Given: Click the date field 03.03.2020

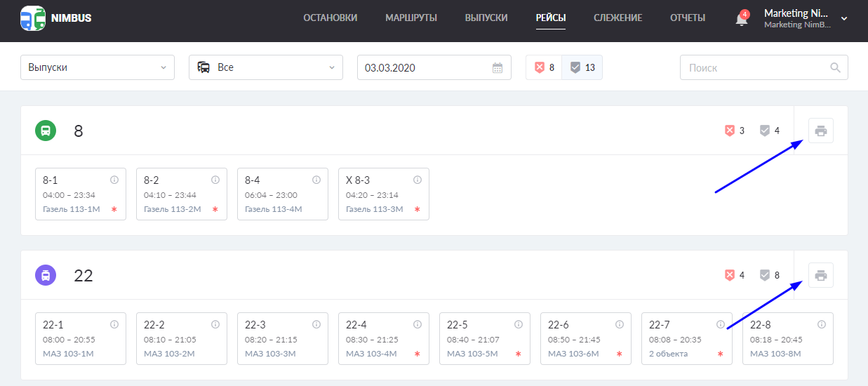Looking at the screenshot, I should tap(434, 67).
